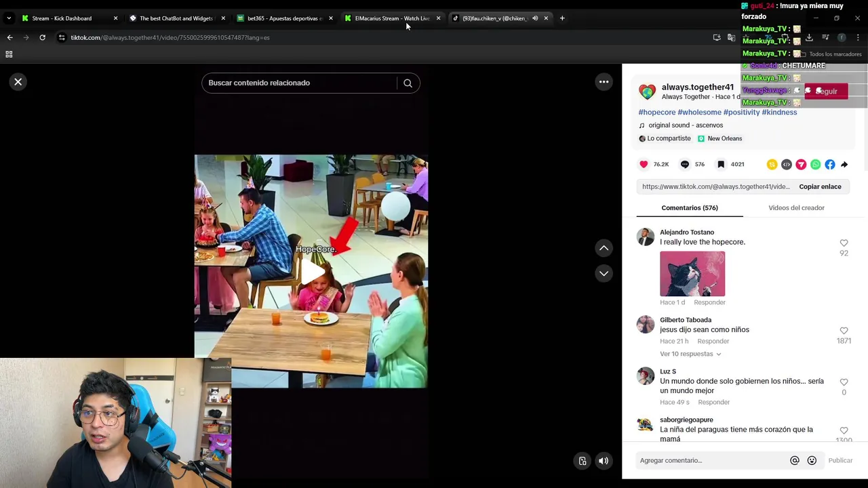Screen dimensions: 868x488
Task: Click the search magnifier icon
Action: point(408,83)
